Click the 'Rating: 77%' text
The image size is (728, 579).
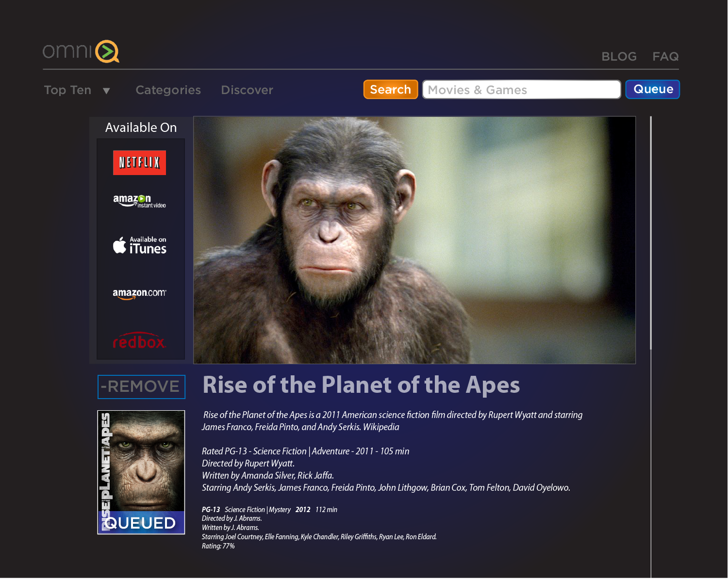(218, 546)
